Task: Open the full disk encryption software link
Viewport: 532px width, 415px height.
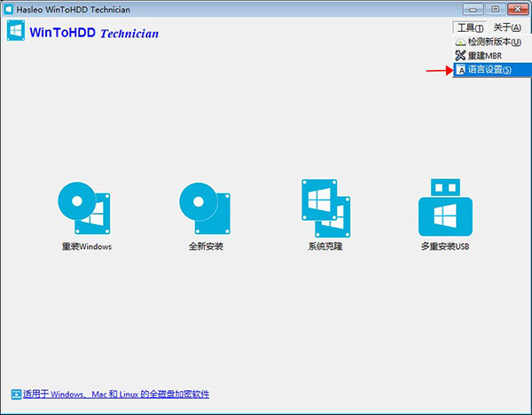Action: pos(116,394)
